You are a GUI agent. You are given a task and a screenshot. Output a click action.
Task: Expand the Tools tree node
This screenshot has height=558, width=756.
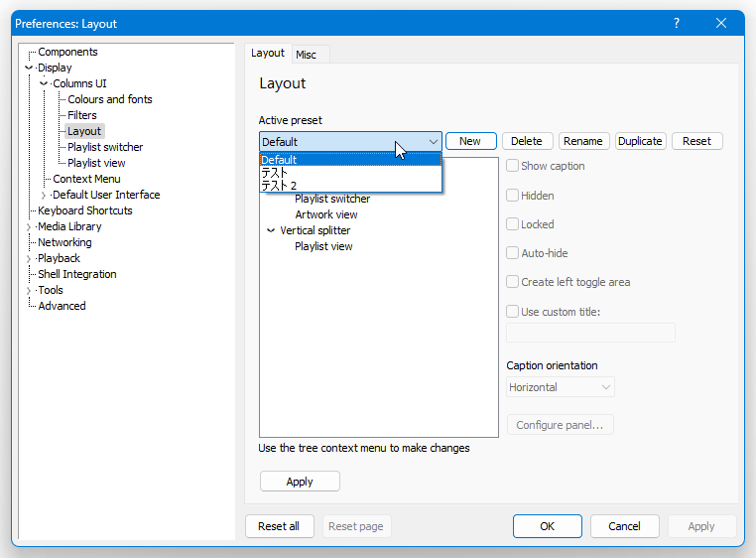(x=29, y=291)
